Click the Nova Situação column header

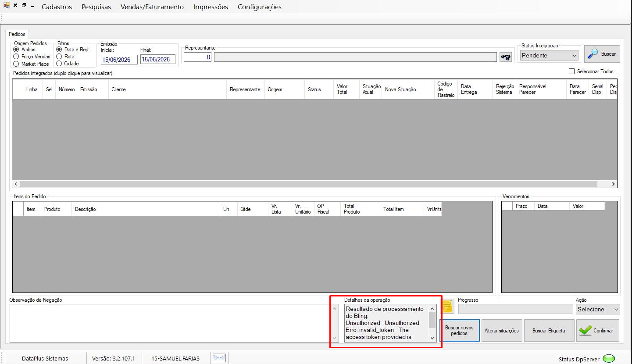pos(408,89)
